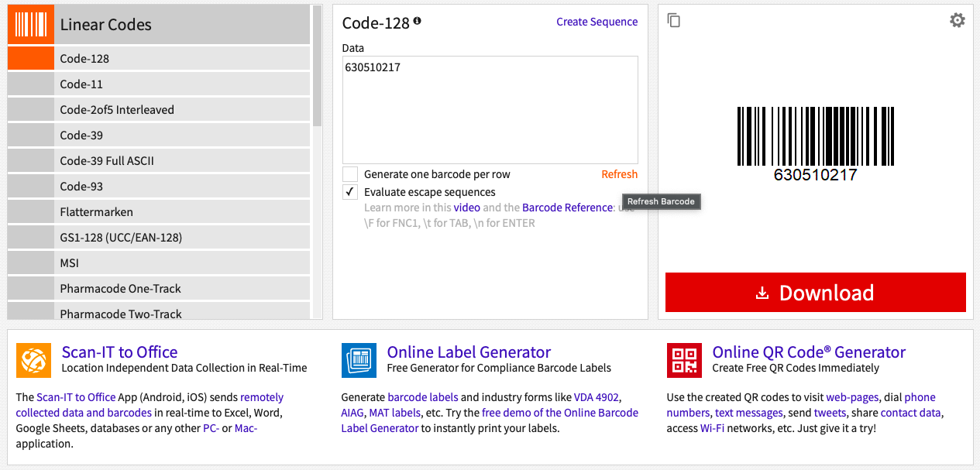Open barcode settings gear icon

click(958, 20)
